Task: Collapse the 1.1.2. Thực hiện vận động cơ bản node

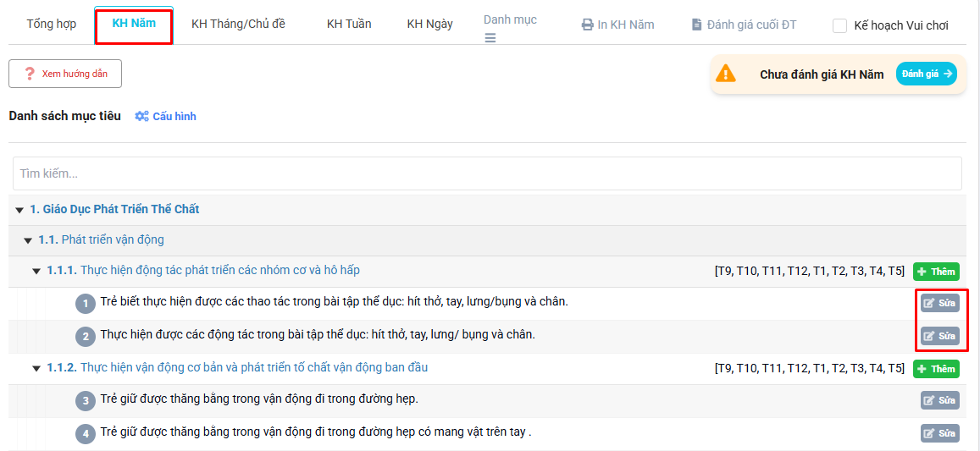Action: click(x=36, y=369)
